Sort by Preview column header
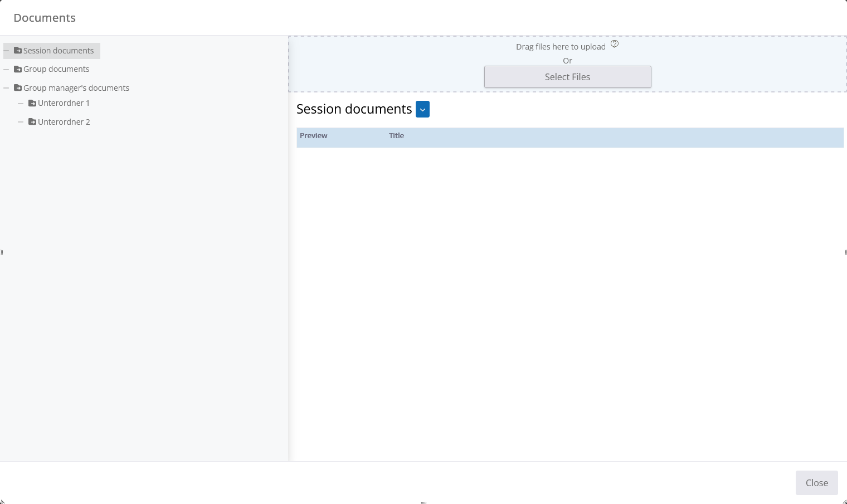847x504 pixels. [x=314, y=136]
